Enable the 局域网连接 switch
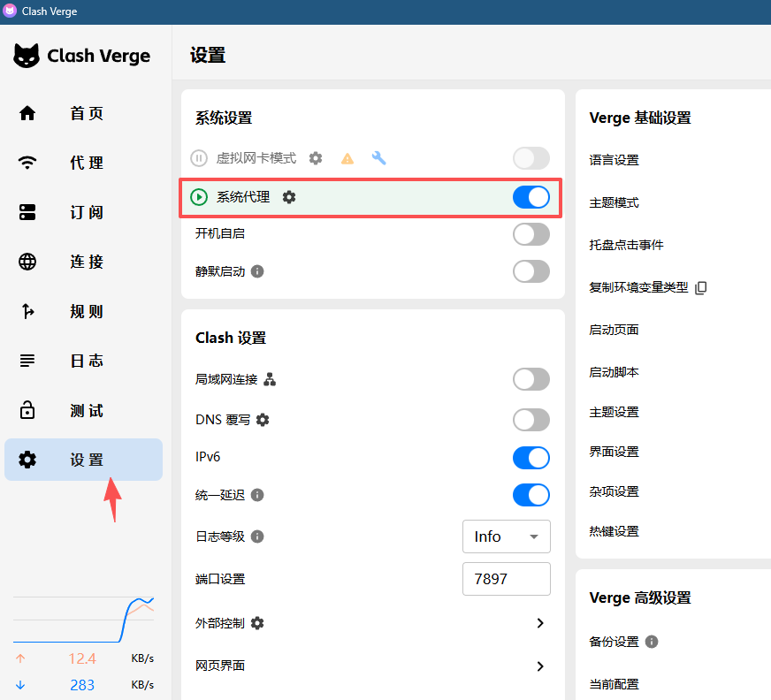Screen dimensions: 771x700 pos(531,379)
